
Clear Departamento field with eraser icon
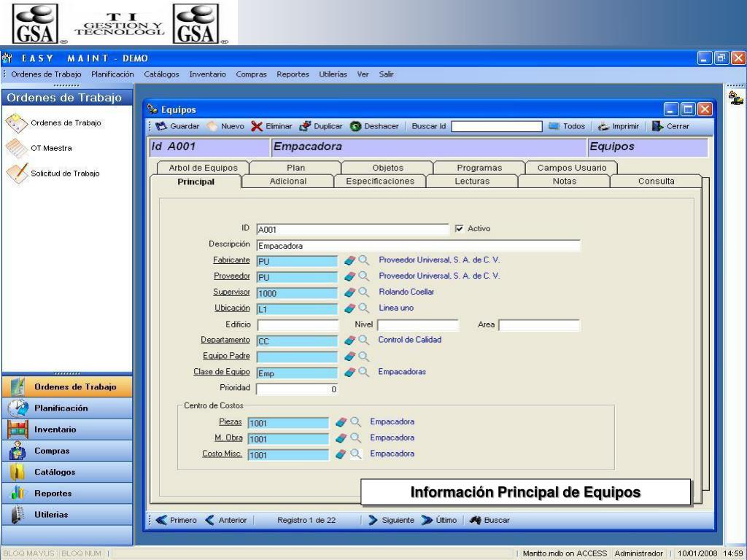click(349, 340)
